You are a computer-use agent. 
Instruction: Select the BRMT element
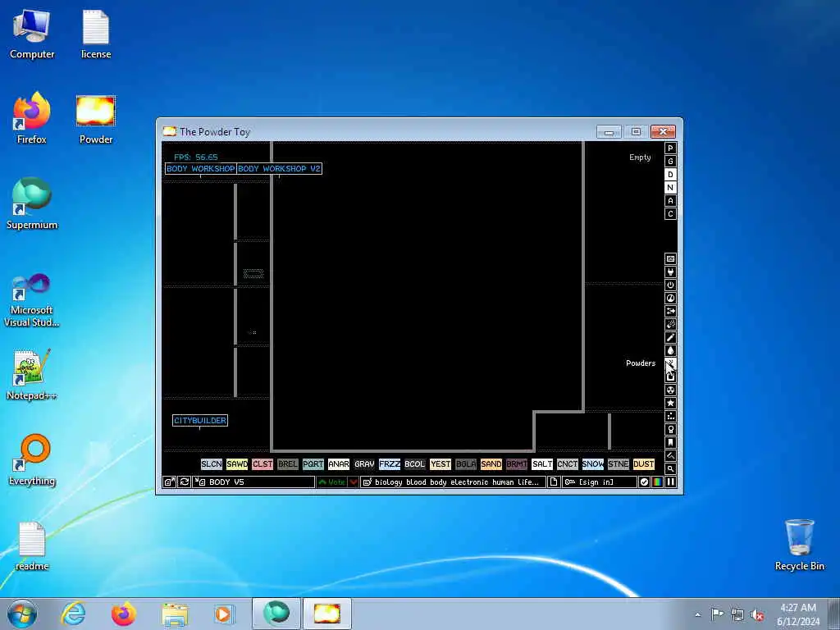(x=517, y=464)
